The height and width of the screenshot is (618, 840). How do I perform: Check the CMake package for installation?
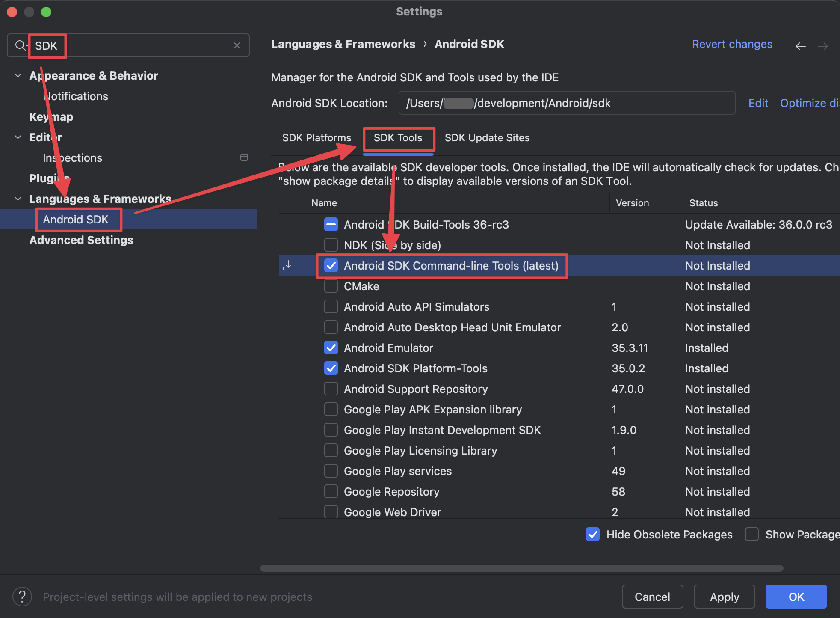[331, 286]
